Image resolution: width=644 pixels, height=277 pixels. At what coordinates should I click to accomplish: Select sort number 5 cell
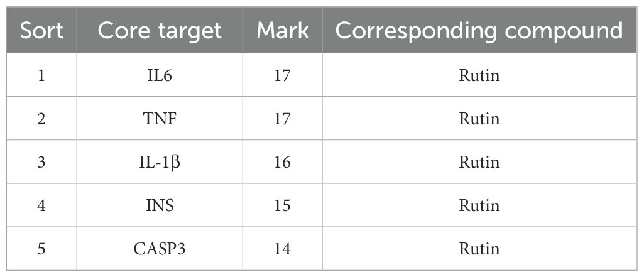[41, 249]
